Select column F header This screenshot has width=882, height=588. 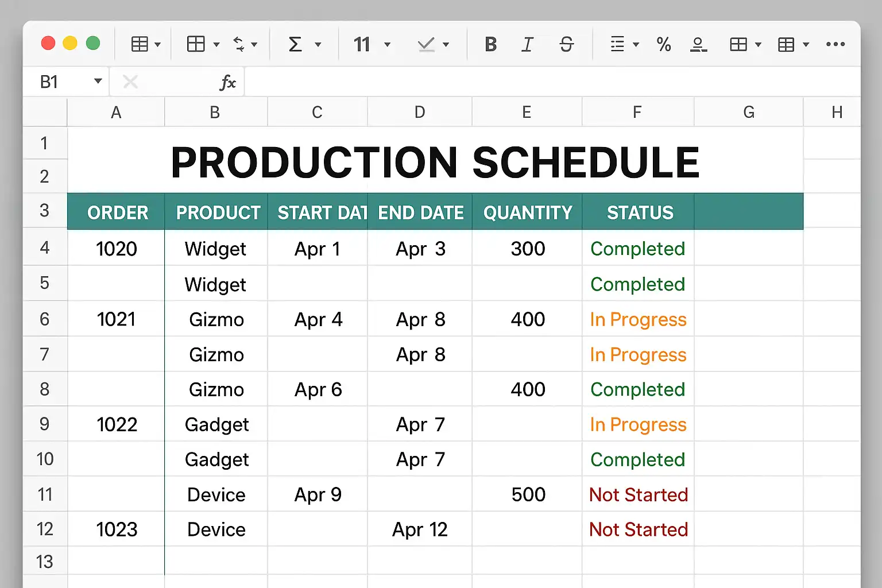pyautogui.click(x=637, y=112)
